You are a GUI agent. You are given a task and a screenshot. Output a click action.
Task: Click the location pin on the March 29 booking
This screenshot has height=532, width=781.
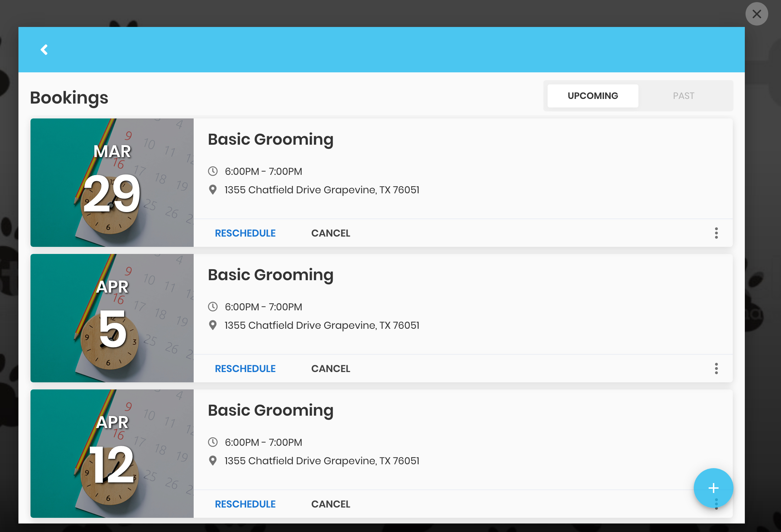(213, 190)
